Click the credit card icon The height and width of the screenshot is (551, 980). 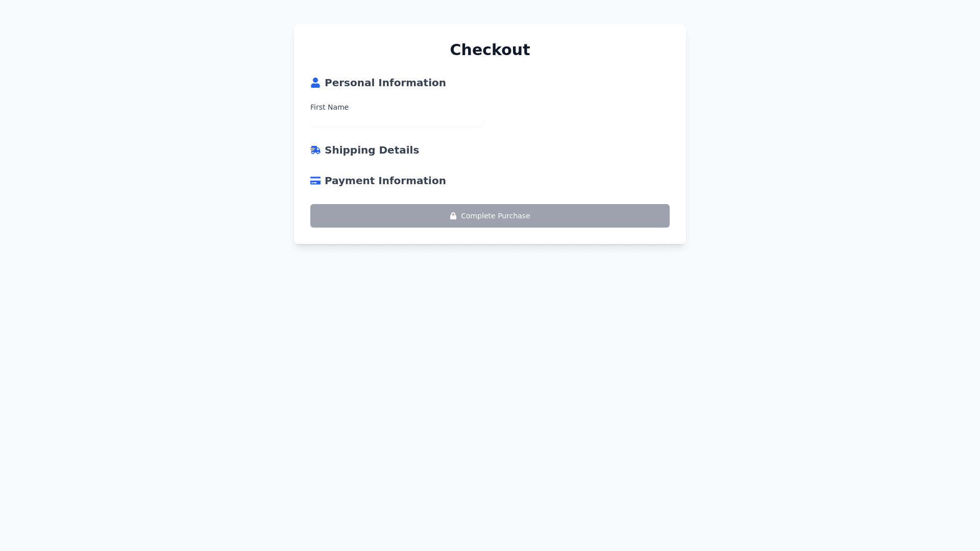click(315, 181)
